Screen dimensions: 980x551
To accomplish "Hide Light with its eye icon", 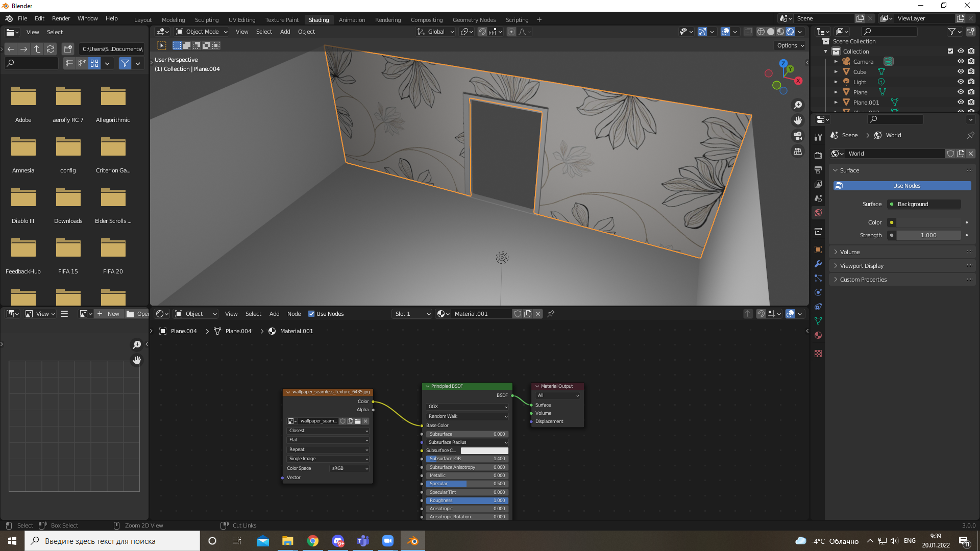I will coord(961,82).
